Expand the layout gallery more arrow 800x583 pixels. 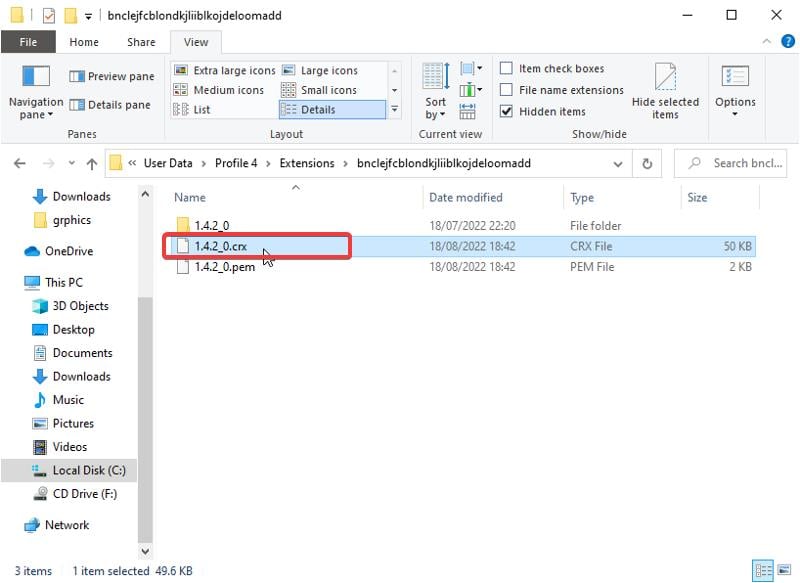(394, 109)
